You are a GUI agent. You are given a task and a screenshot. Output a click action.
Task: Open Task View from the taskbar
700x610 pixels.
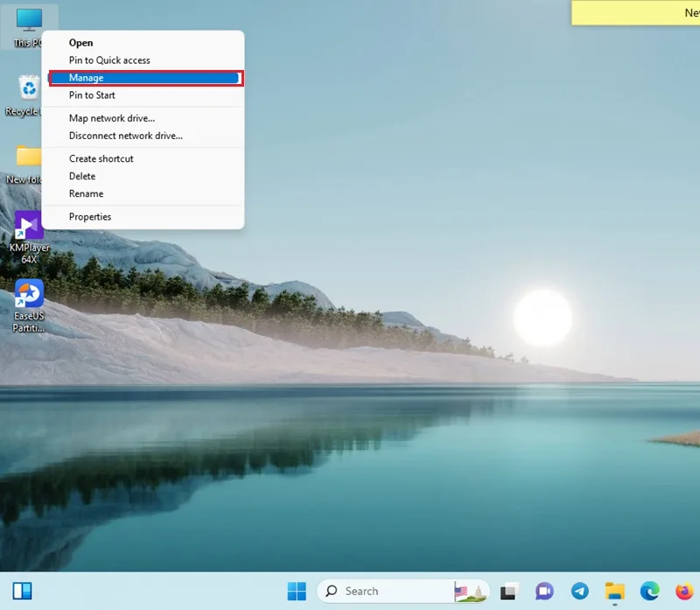[509, 592]
